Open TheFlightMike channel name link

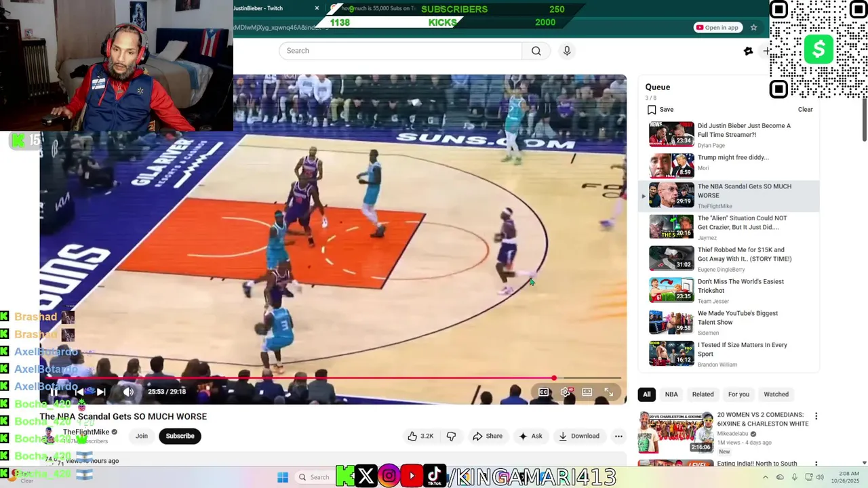[86, 432]
